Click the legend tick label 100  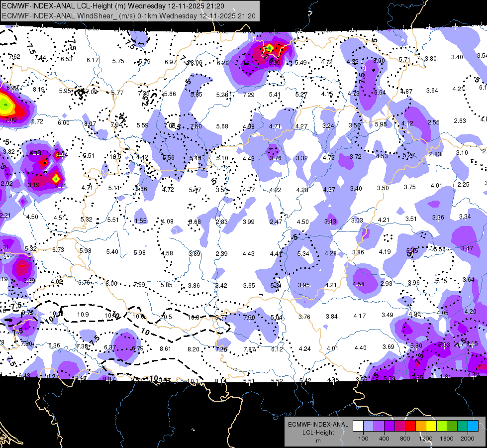(x=364, y=439)
